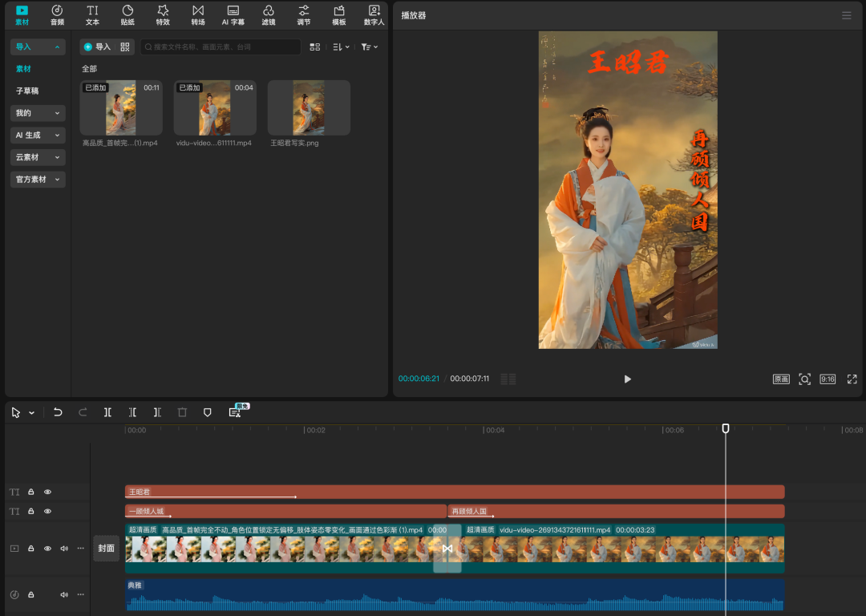Add a marker with the shield icon
The height and width of the screenshot is (616, 866).
pos(208,412)
